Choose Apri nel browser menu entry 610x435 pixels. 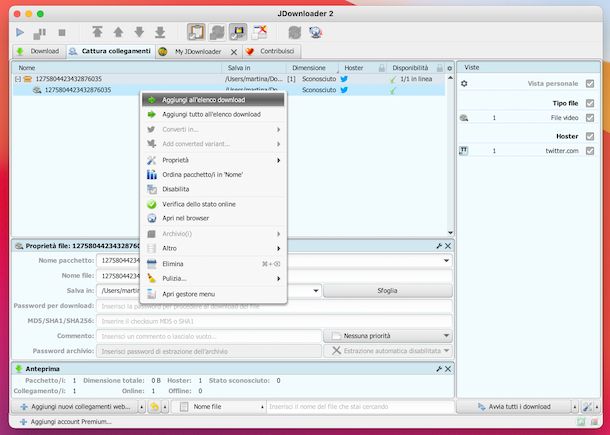click(213, 218)
